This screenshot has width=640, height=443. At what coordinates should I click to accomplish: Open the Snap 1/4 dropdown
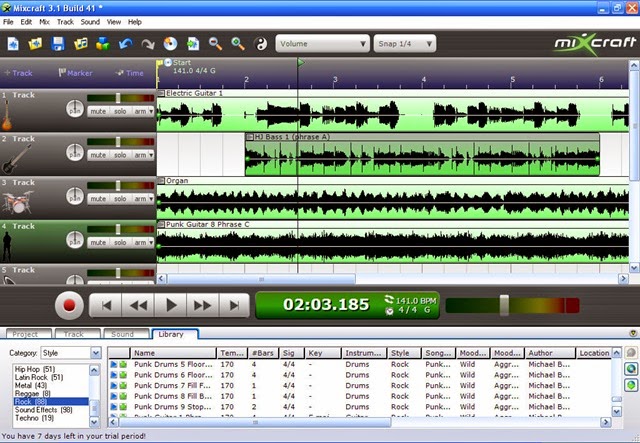click(404, 44)
